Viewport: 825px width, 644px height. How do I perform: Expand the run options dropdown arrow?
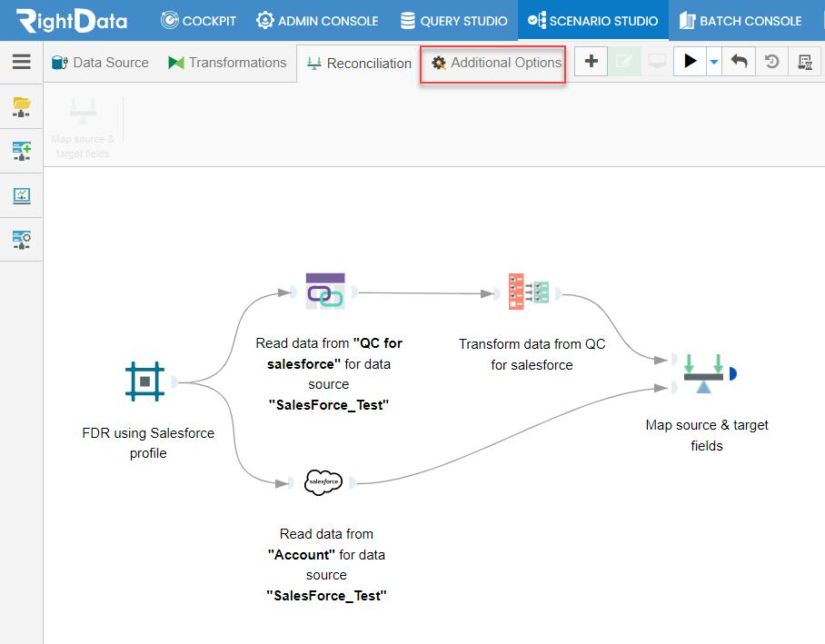tap(714, 62)
